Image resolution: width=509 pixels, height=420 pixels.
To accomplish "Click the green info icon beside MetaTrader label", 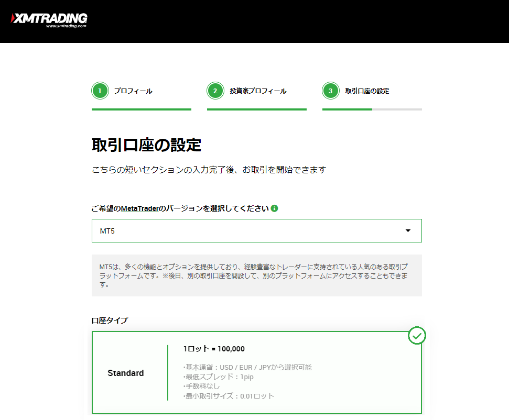I will point(274,208).
